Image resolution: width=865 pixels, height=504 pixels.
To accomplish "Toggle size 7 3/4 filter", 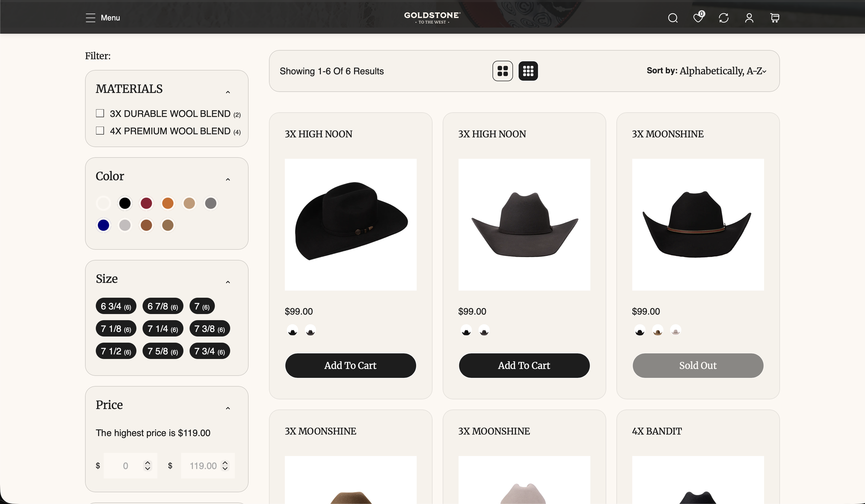I will (209, 351).
